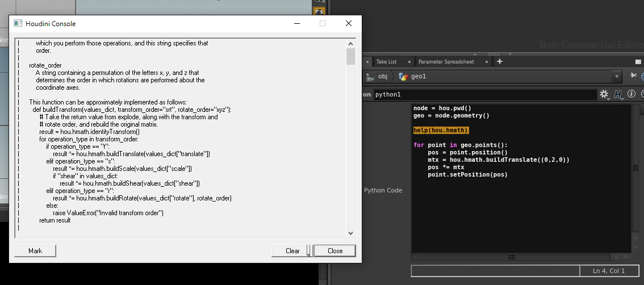The width and height of the screenshot is (644, 285).
Task: Click the 'pos = point.position()' code line
Action: 467,152
